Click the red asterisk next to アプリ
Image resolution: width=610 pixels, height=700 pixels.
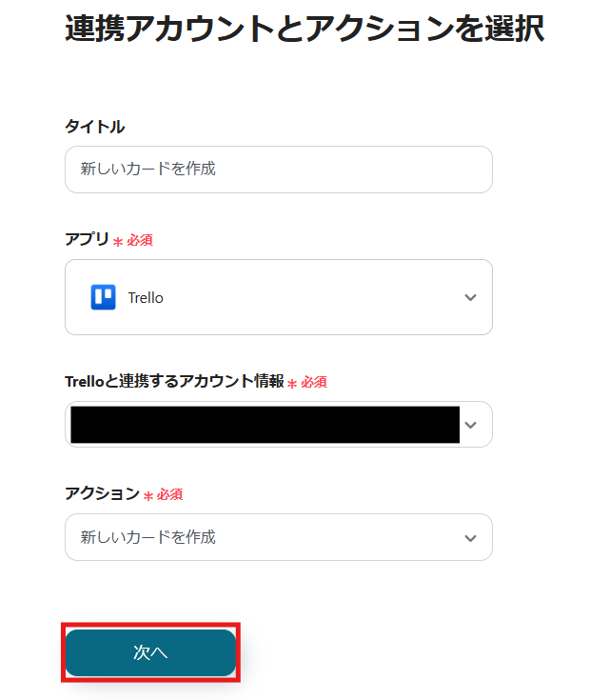coord(118,242)
